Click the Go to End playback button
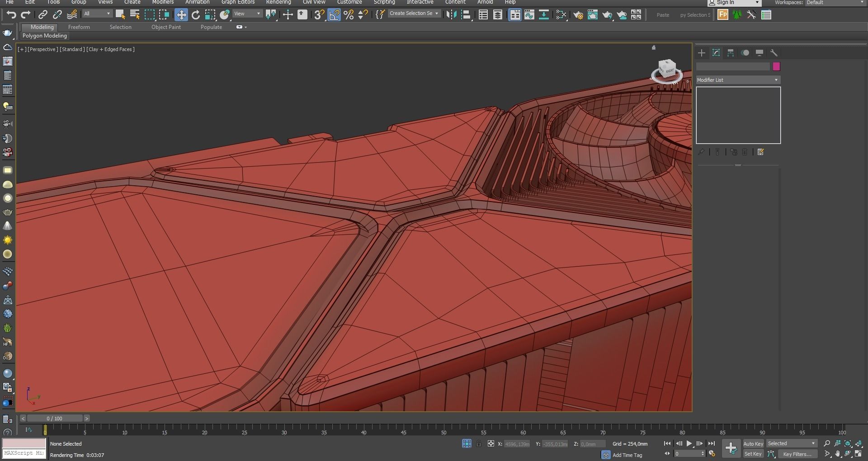Image resolution: width=868 pixels, height=461 pixels. pyautogui.click(x=712, y=444)
